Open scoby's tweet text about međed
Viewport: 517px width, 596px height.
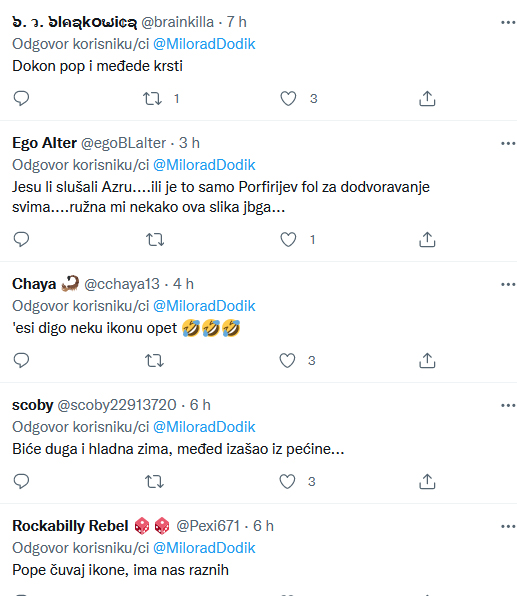point(178,449)
